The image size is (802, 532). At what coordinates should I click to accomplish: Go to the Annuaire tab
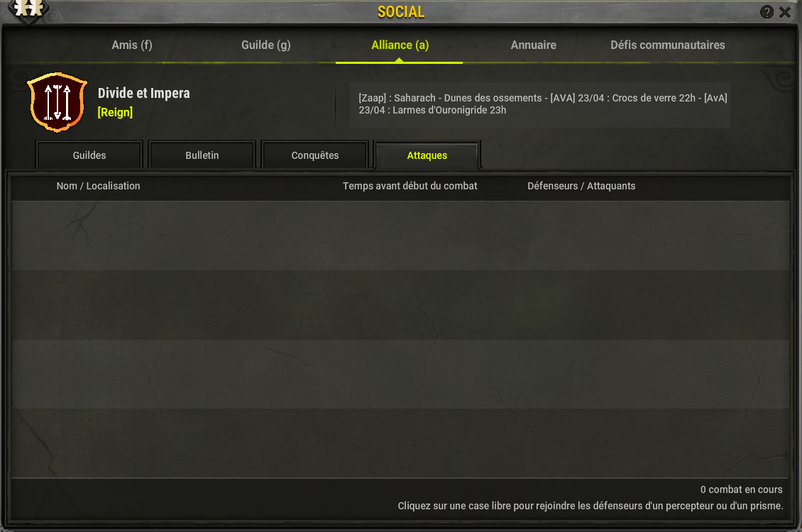pos(534,45)
